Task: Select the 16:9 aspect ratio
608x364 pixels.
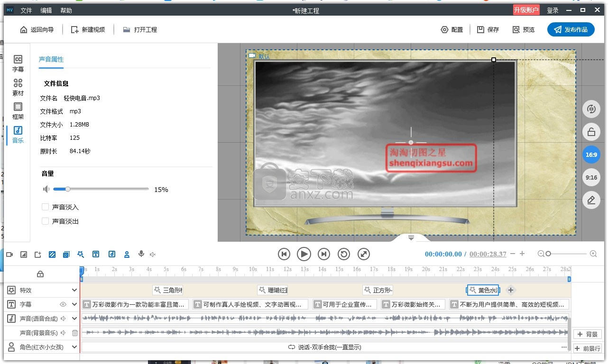Action: point(591,155)
